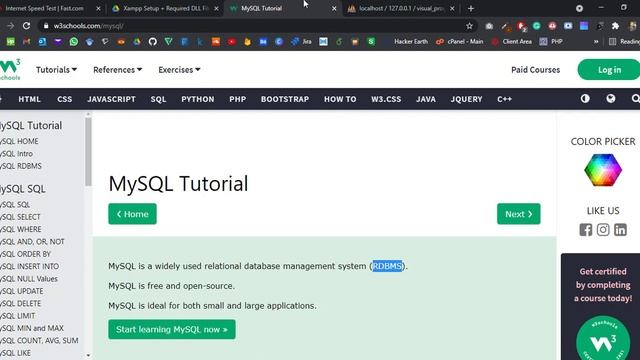Open the Jira bookmark
The height and width of the screenshot is (360, 640).
[x=301, y=42]
